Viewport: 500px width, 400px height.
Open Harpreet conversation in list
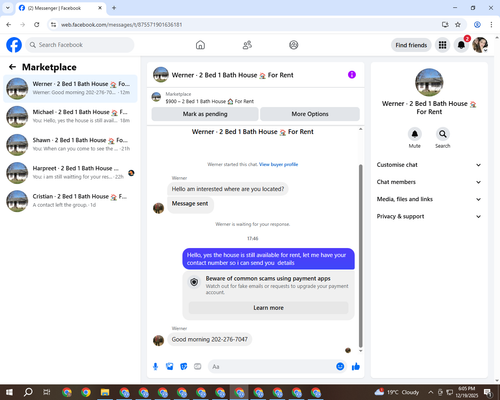tap(70, 173)
